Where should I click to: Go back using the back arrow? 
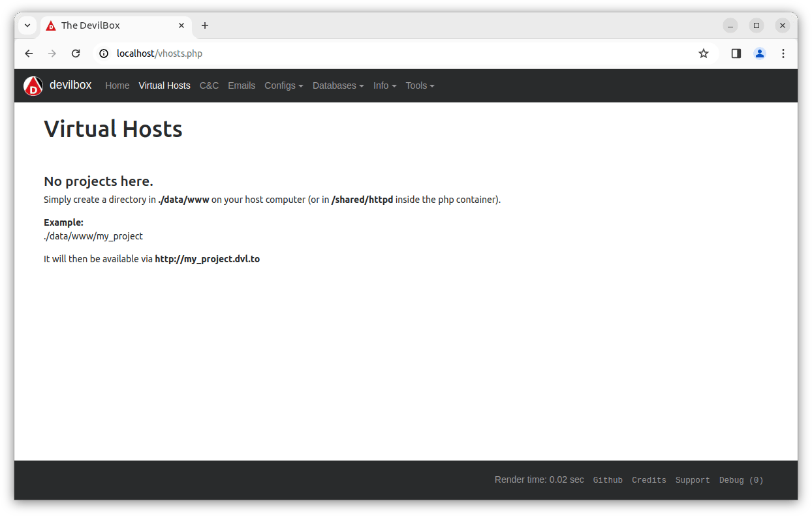[x=29, y=53]
